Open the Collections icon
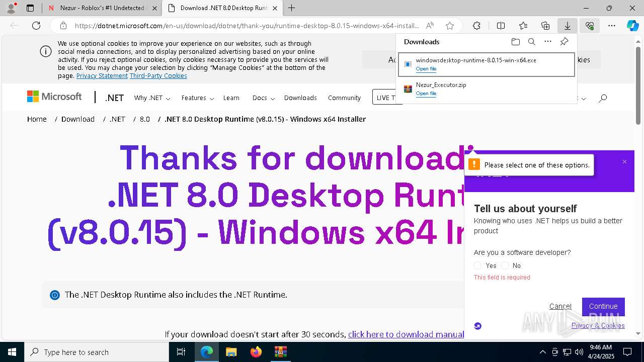644x362 pixels. (545, 26)
